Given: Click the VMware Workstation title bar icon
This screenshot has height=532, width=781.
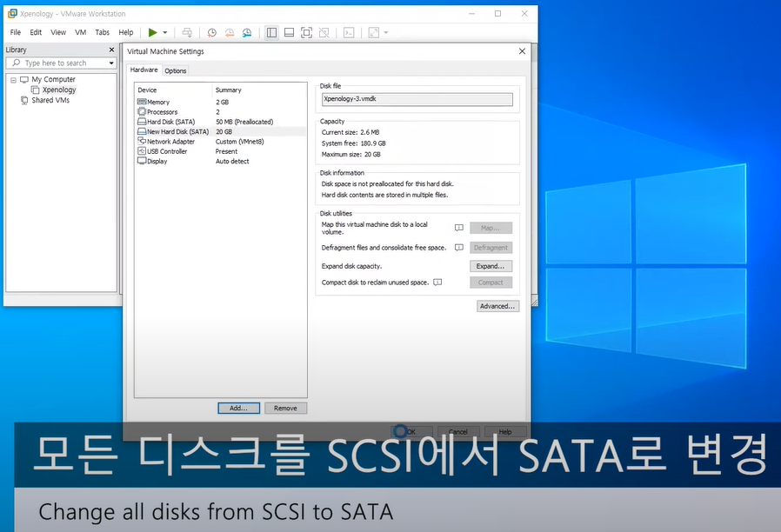Looking at the screenshot, I should click(x=12, y=13).
